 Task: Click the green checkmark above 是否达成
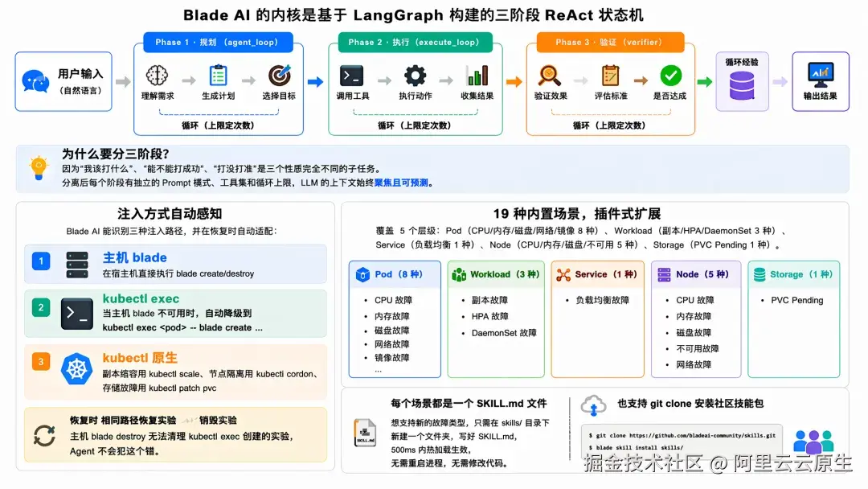click(670, 76)
